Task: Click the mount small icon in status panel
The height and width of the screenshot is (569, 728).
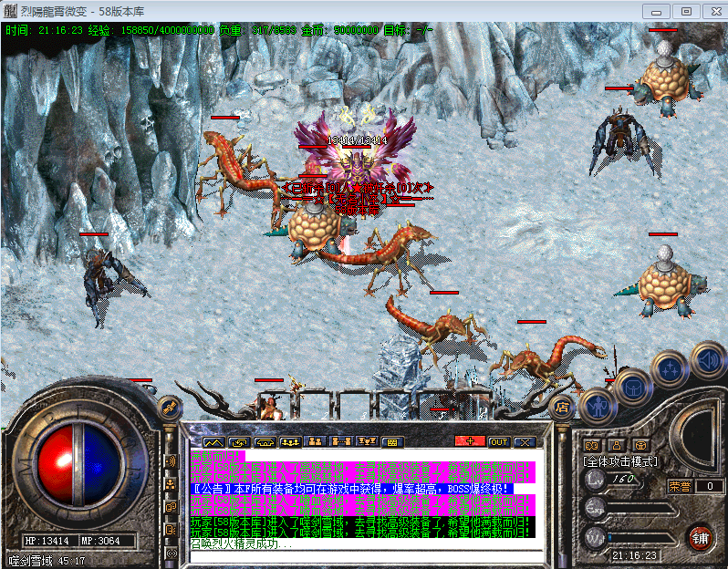Action: point(640,446)
